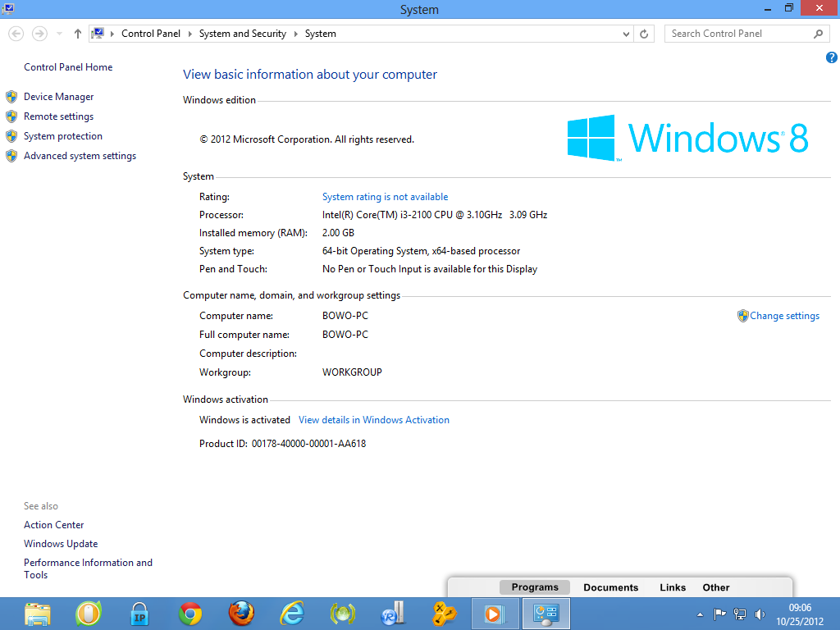Open the Action Center flag tray icon

pyautogui.click(x=719, y=614)
